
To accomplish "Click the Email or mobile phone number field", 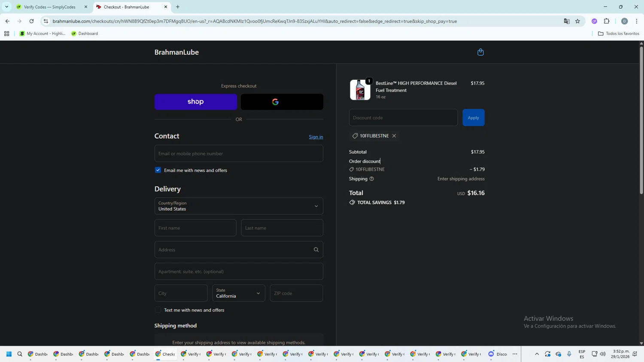I will pyautogui.click(x=239, y=154).
